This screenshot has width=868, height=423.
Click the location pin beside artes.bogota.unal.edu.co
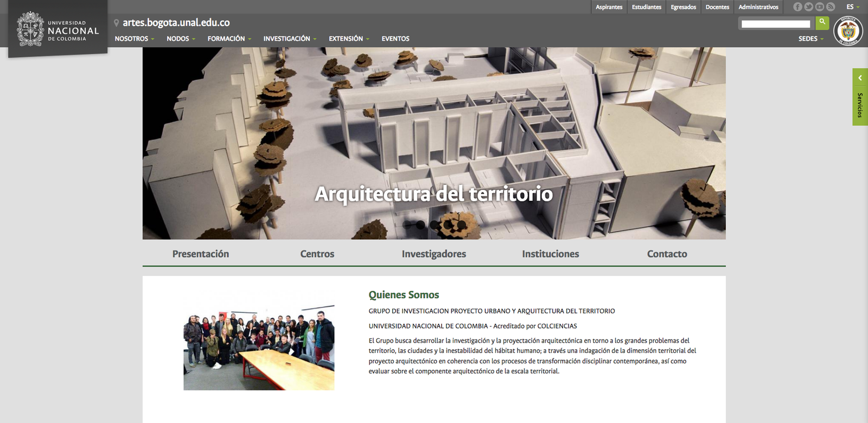coord(116,23)
